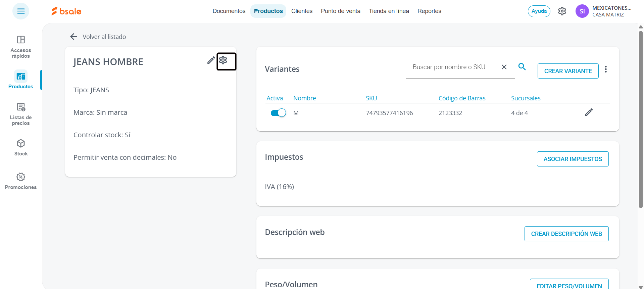Click the Tipo: JEANS text
Image resolution: width=644 pixels, height=289 pixels.
click(x=91, y=90)
